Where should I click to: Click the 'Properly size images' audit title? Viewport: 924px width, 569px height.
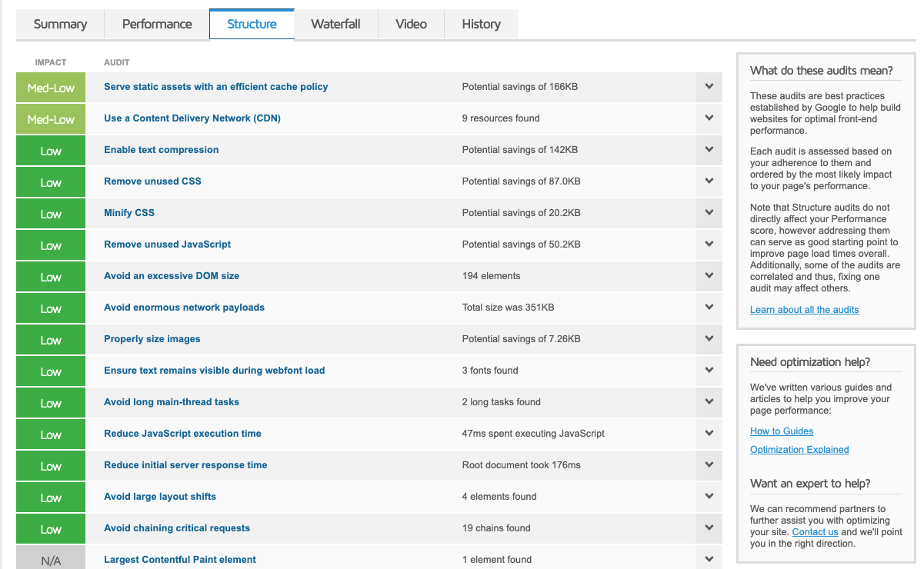click(152, 339)
